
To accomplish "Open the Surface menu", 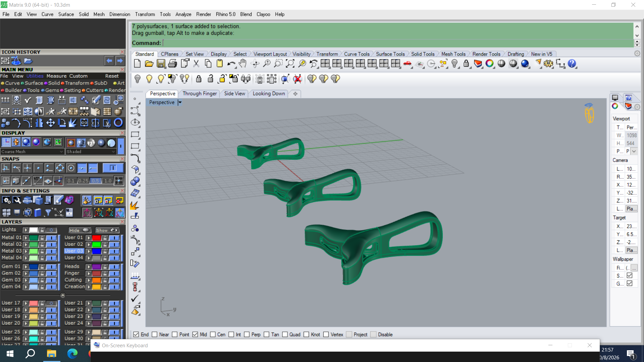I will [x=66, y=14].
